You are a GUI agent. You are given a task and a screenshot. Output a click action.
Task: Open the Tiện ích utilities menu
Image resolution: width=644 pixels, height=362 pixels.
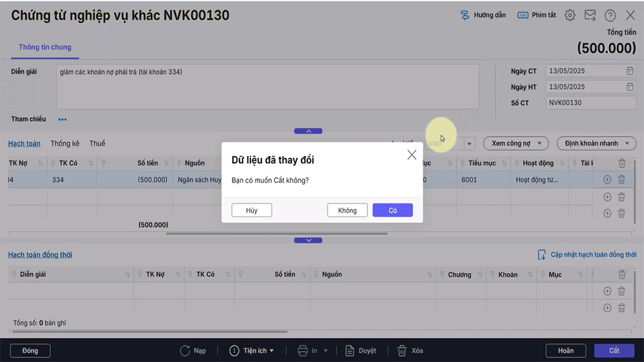click(251, 350)
